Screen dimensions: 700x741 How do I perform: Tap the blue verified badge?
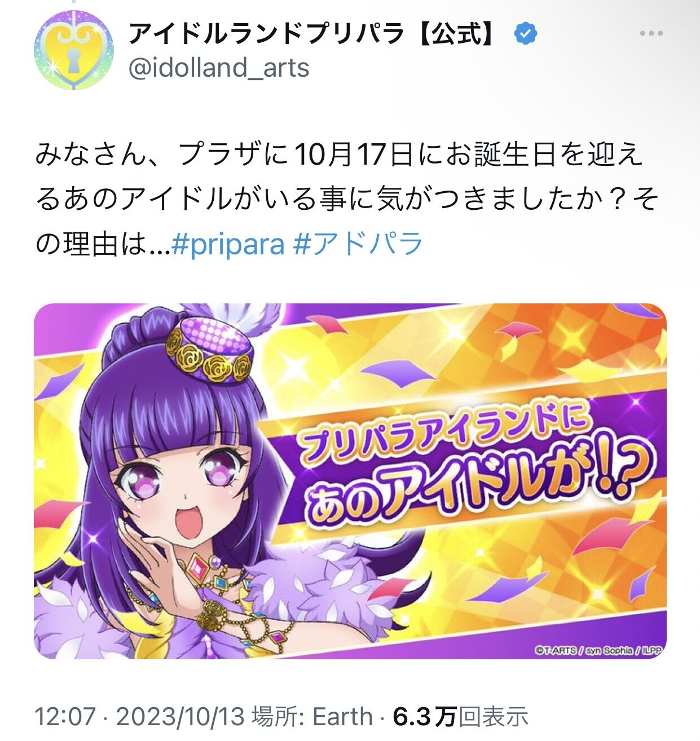pos(525,34)
